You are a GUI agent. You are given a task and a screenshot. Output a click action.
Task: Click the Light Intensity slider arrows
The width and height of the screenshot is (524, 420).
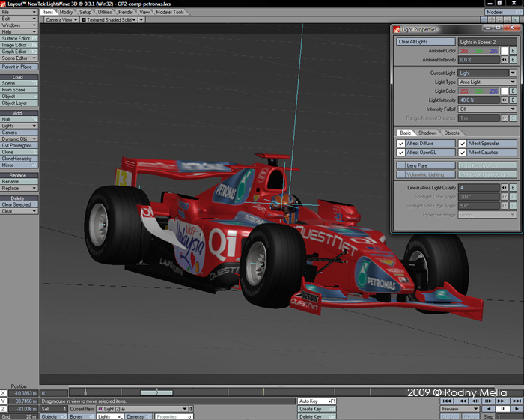pyautogui.click(x=505, y=100)
